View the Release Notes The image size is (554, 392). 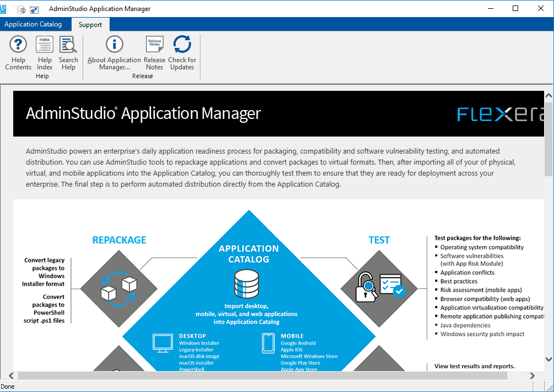154,53
